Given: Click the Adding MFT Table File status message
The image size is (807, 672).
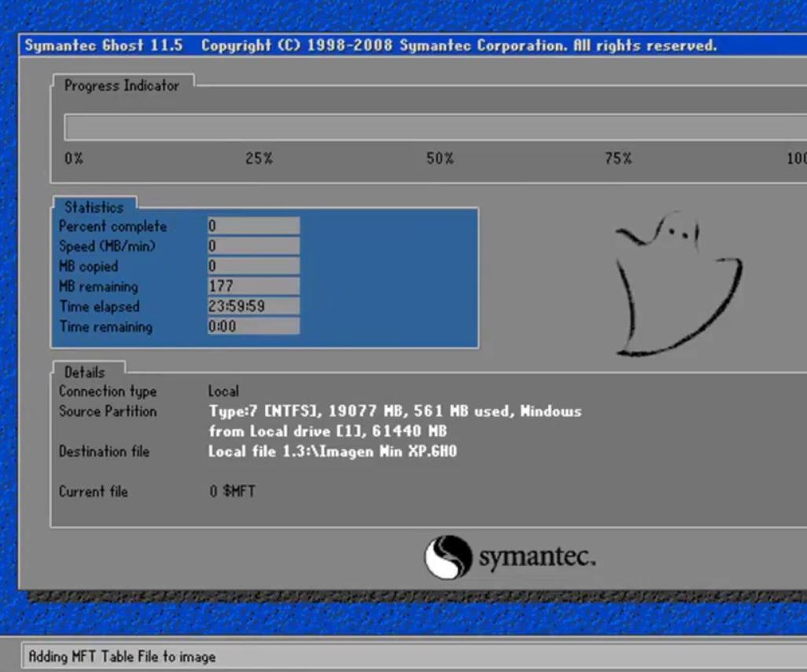Looking at the screenshot, I should (122, 656).
